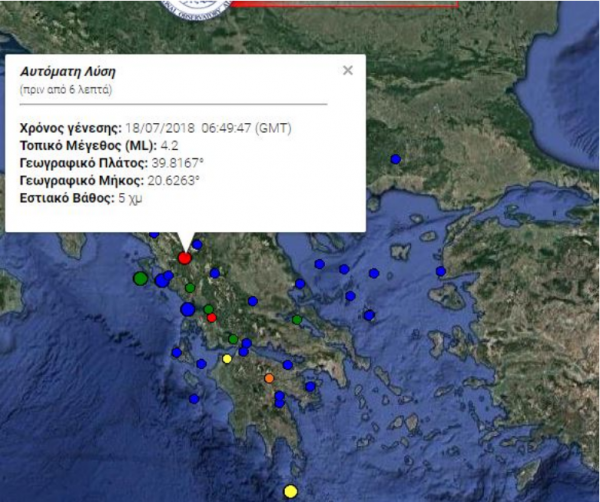The height and width of the screenshot is (502, 600).
Task: Click the green marker in central Greece near Evia
Action: click(297, 319)
